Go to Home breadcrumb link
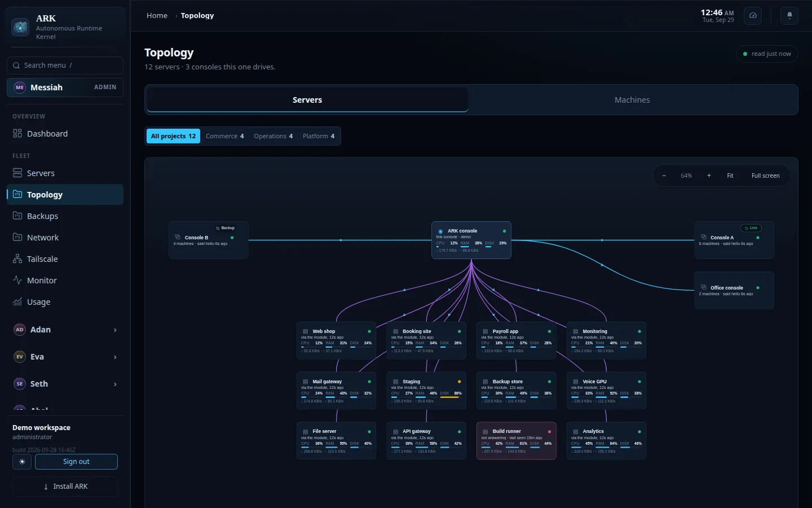Screen dimensions: 812x508 point(157,16)
